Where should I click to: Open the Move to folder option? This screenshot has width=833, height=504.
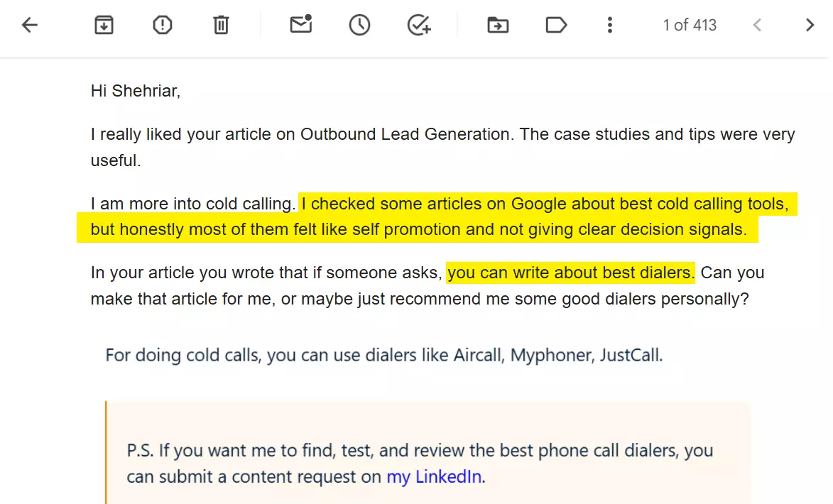click(x=498, y=25)
